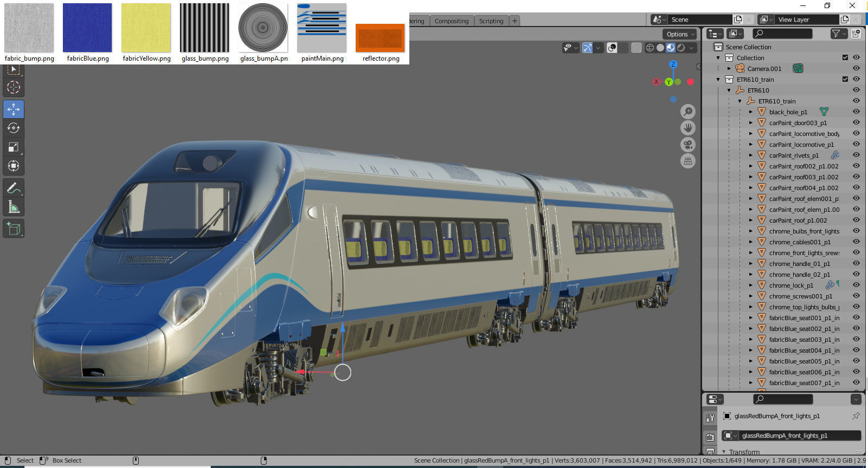Select the Annotate tool

14,188
